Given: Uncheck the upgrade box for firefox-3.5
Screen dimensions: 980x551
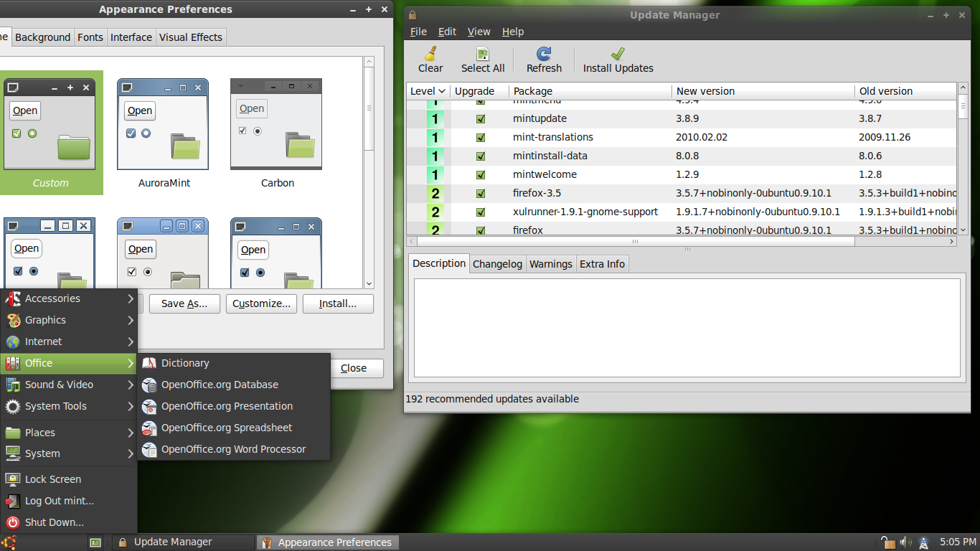Looking at the screenshot, I should pos(481,193).
